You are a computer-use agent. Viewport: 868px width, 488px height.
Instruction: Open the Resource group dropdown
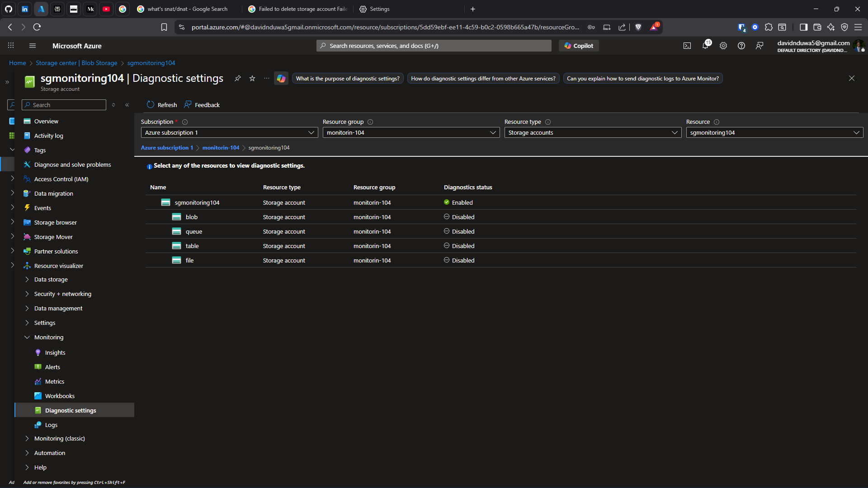click(411, 132)
